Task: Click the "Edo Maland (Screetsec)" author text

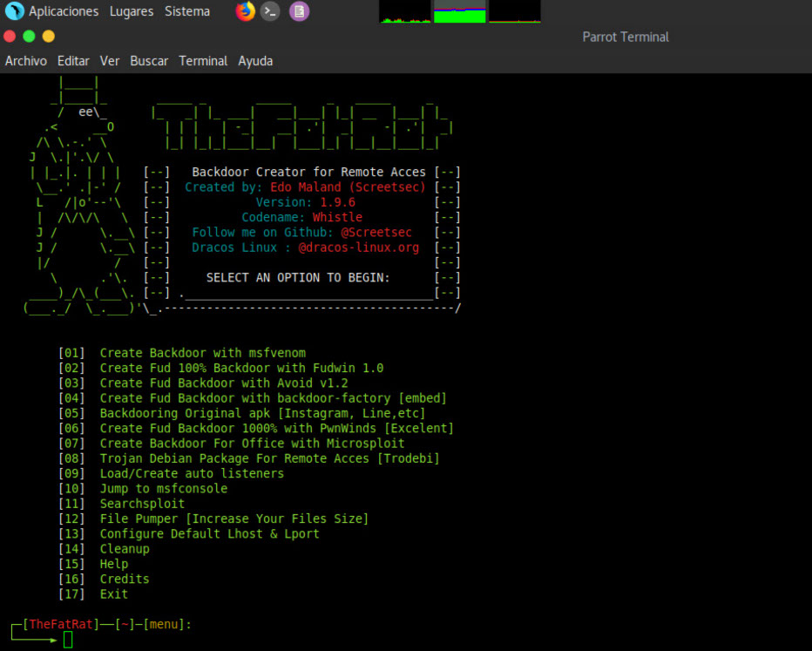Action: click(x=348, y=187)
